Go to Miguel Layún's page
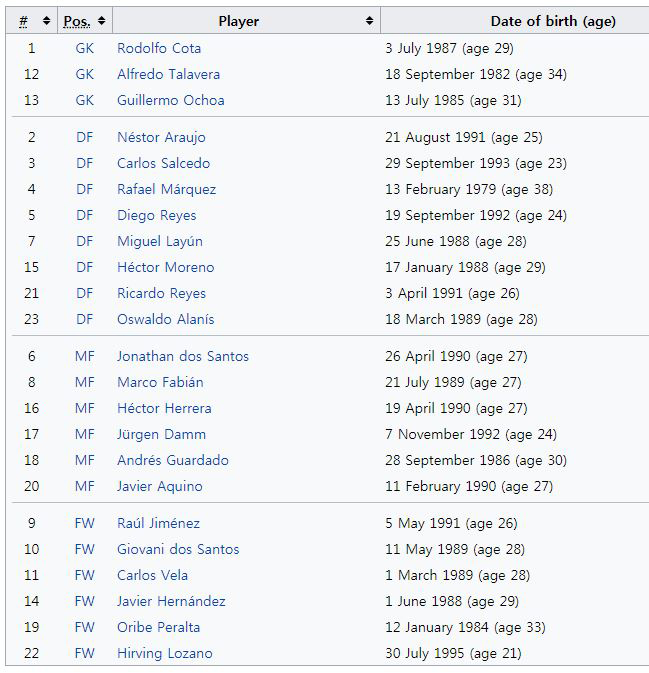 tap(159, 241)
